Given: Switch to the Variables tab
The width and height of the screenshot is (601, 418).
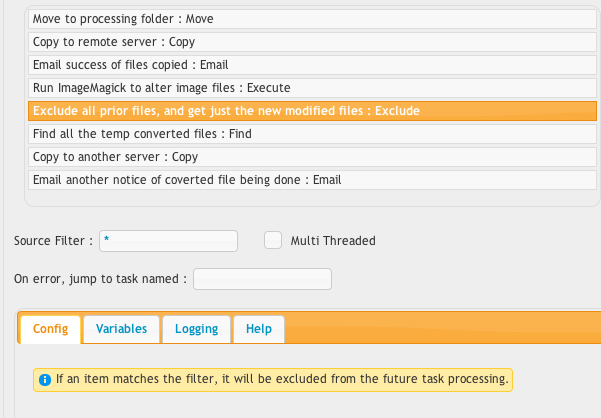Looking at the screenshot, I should click(121, 329).
